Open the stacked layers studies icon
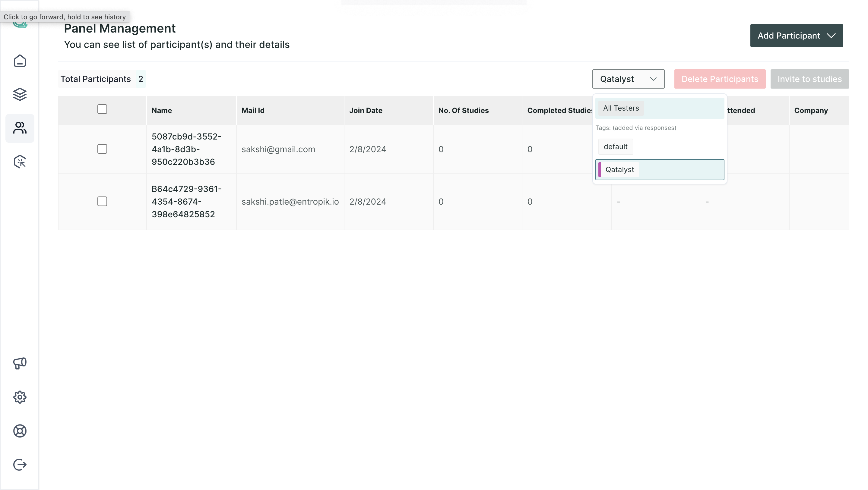The image size is (868, 490). point(20,94)
